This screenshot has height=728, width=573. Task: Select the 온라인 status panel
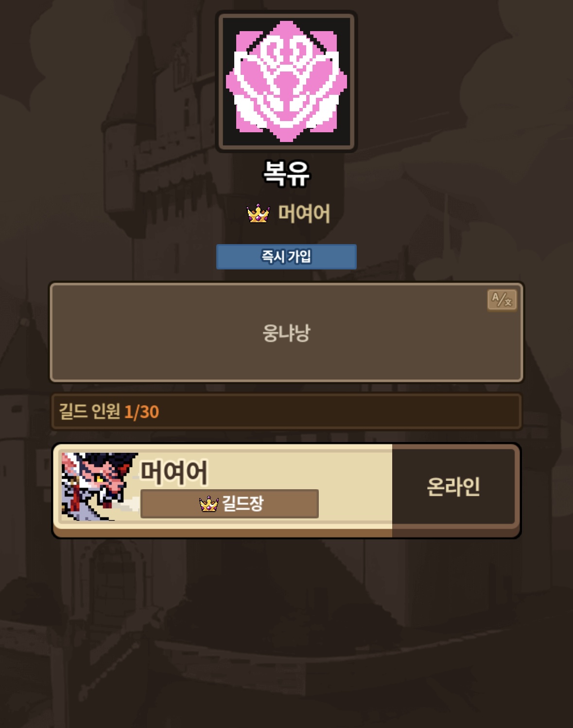click(x=453, y=486)
